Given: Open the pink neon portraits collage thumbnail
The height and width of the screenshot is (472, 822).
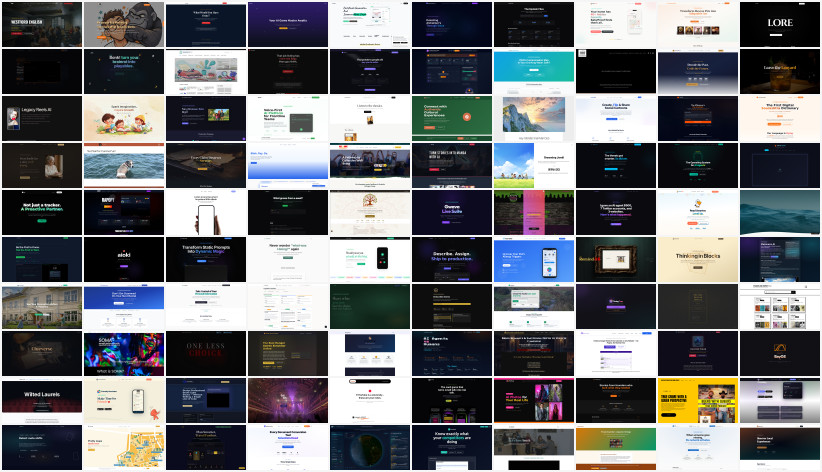Looking at the screenshot, I should [x=534, y=400].
